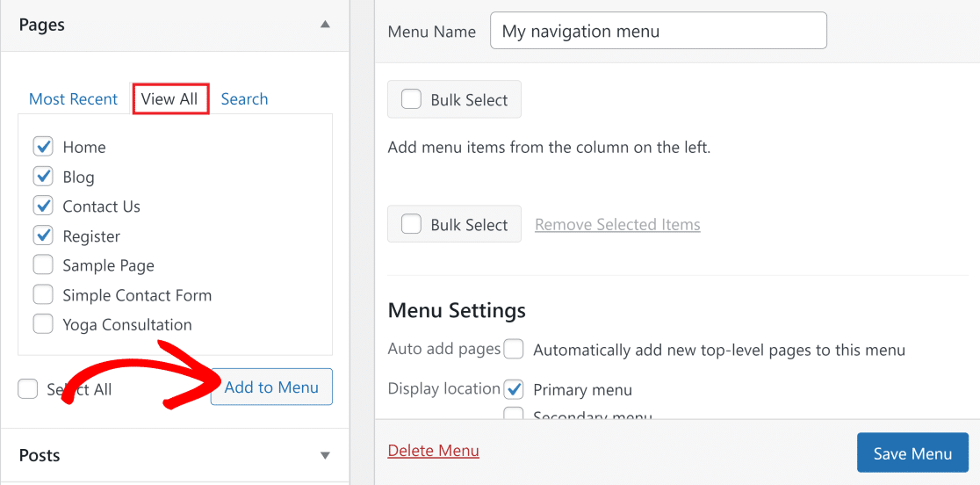Screen dimensions: 980x485
Task: Uncheck the Home page checkbox
Action: click(x=43, y=147)
